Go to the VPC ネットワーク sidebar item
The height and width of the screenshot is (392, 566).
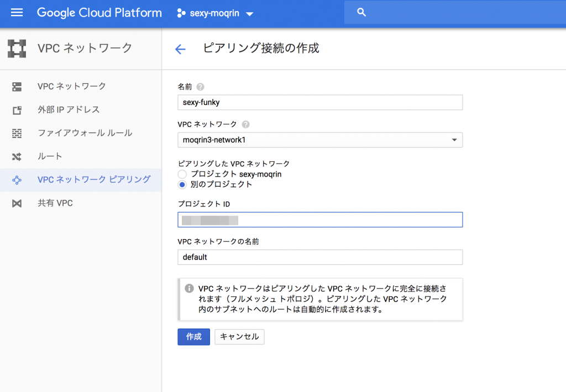(x=72, y=86)
